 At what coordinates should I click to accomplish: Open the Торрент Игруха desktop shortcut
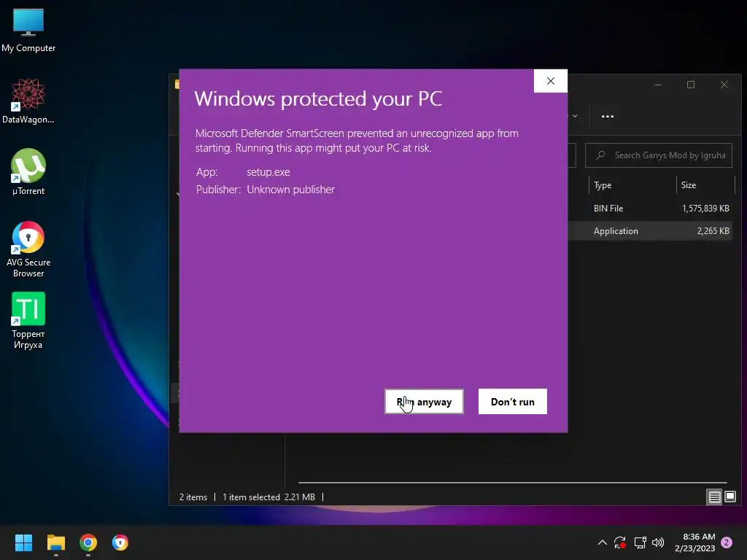[x=28, y=321]
